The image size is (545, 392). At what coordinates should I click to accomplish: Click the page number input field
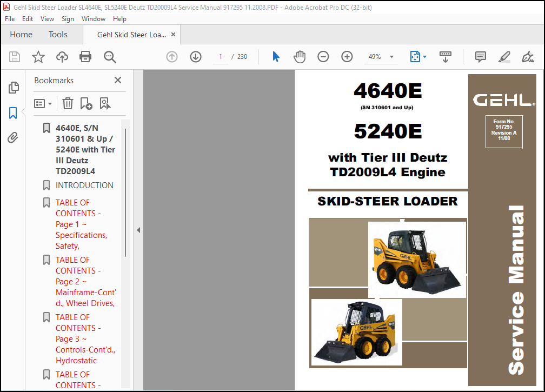point(221,57)
